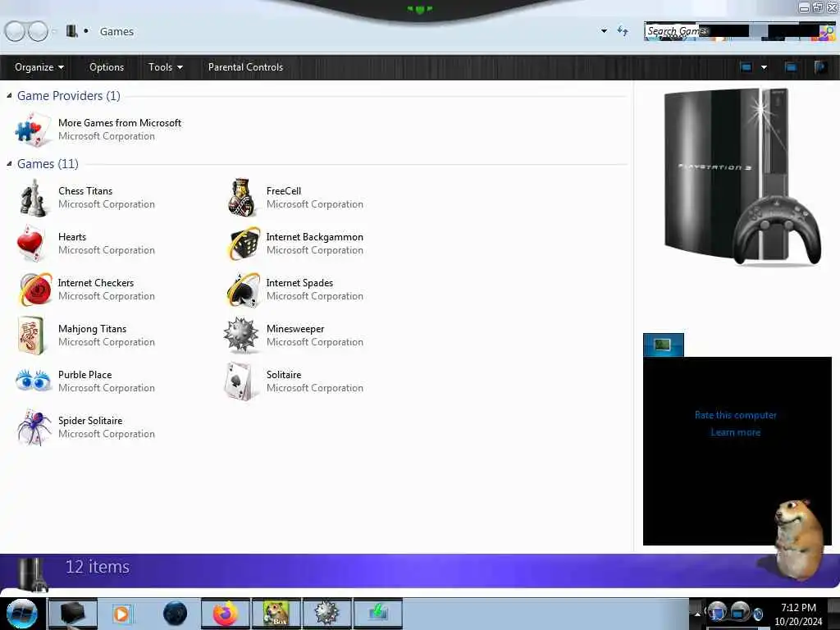The width and height of the screenshot is (840, 630).
Task: Click the PlayStation 3 preview image
Action: tap(742, 177)
